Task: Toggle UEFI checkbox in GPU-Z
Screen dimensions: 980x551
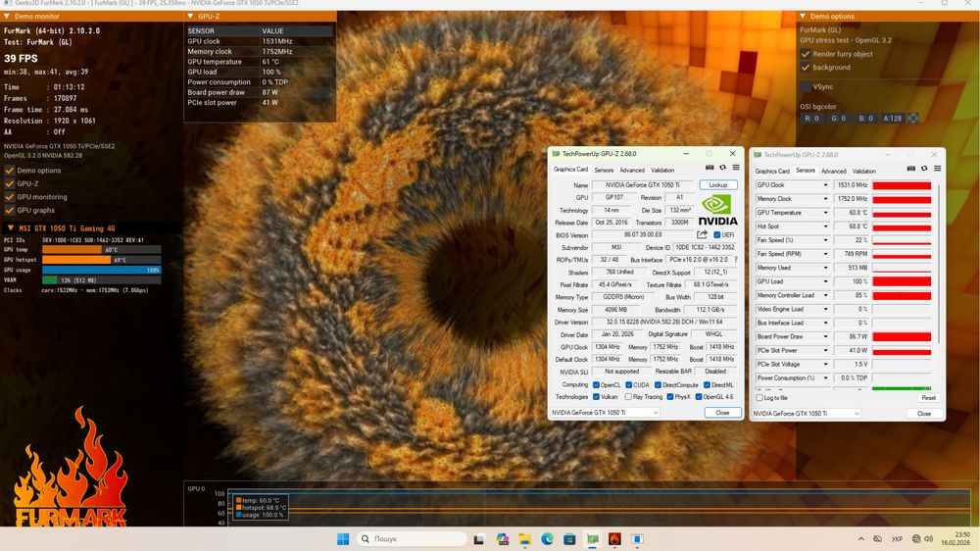Action: [x=717, y=235]
